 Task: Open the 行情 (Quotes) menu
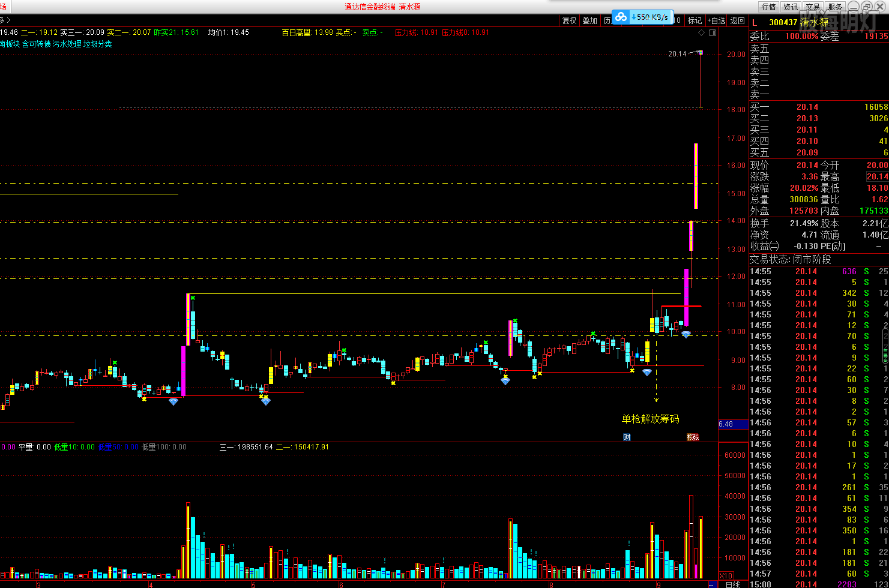pos(768,7)
